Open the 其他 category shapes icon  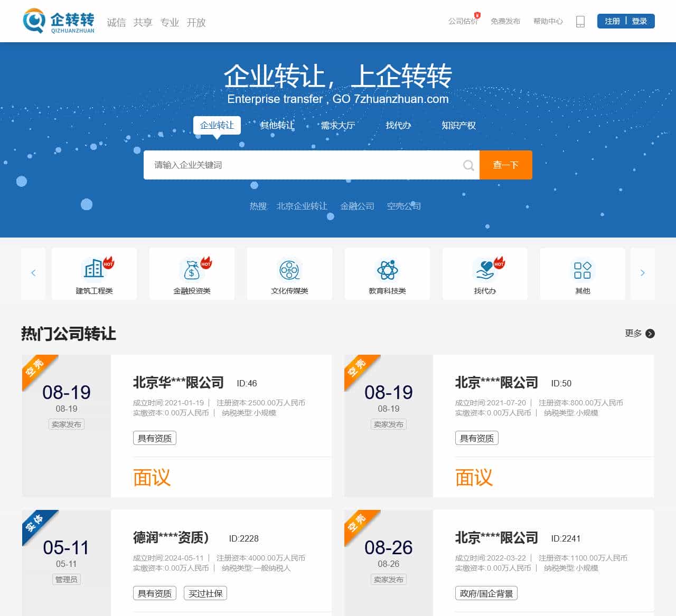[x=583, y=270]
